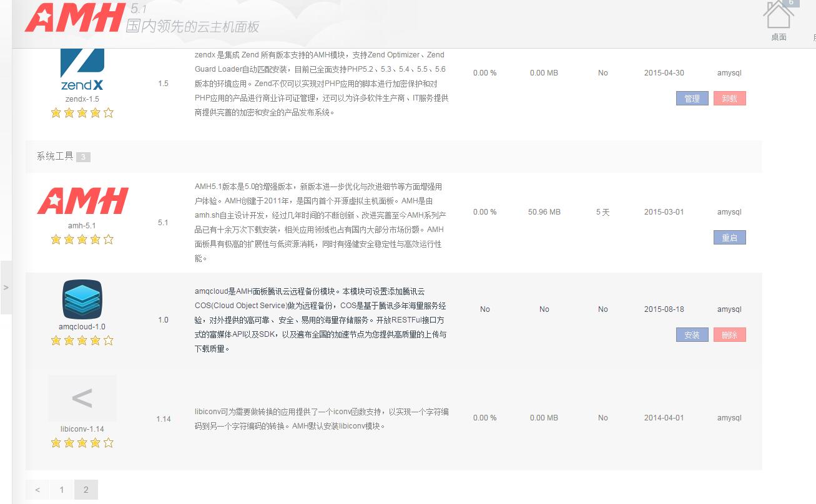
Task: Select page 2 in pagination
Action: point(86,490)
